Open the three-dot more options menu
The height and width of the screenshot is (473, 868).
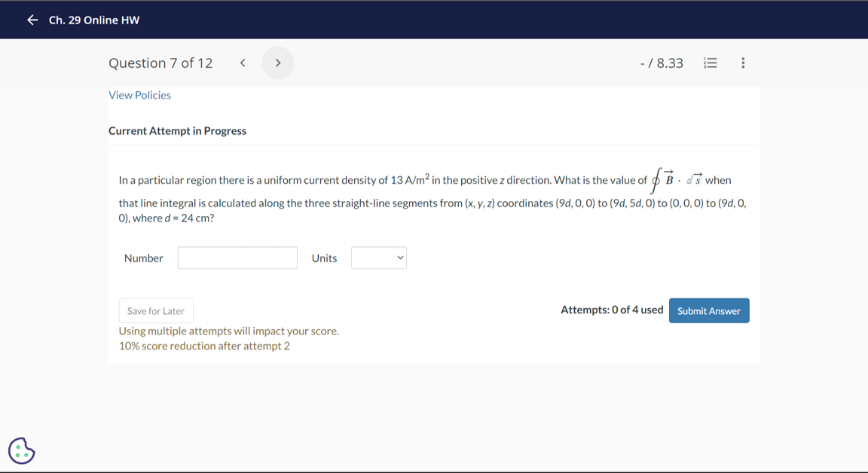point(743,63)
